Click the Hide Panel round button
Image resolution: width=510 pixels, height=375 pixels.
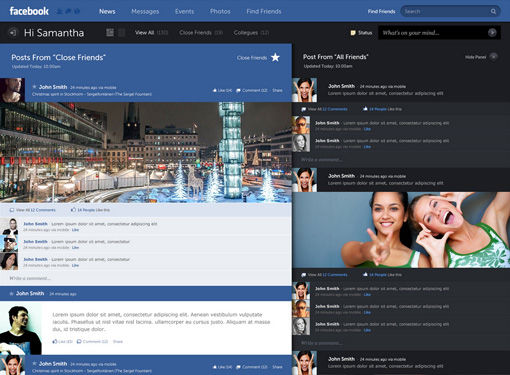(x=494, y=57)
